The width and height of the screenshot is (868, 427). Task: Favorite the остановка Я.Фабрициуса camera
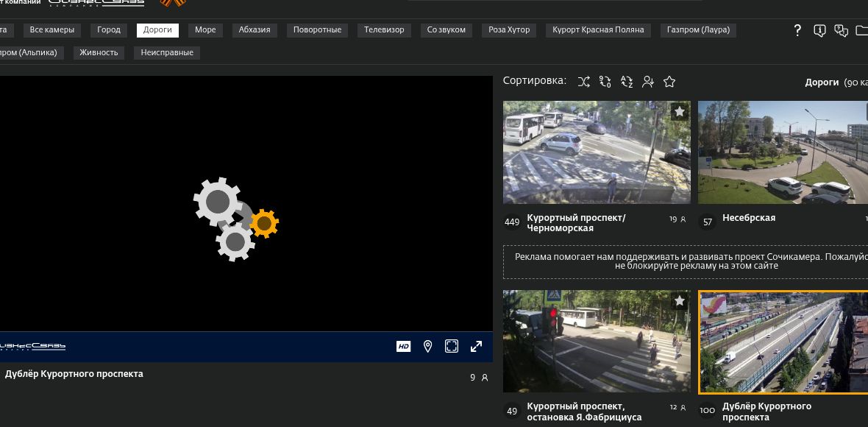(680, 301)
